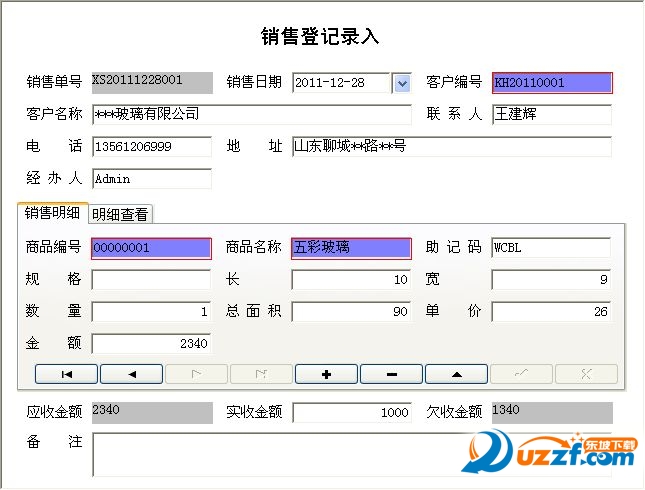Screen dimensions: 645x490
Task: Click the post edit checkmark button
Action: [x=522, y=374]
